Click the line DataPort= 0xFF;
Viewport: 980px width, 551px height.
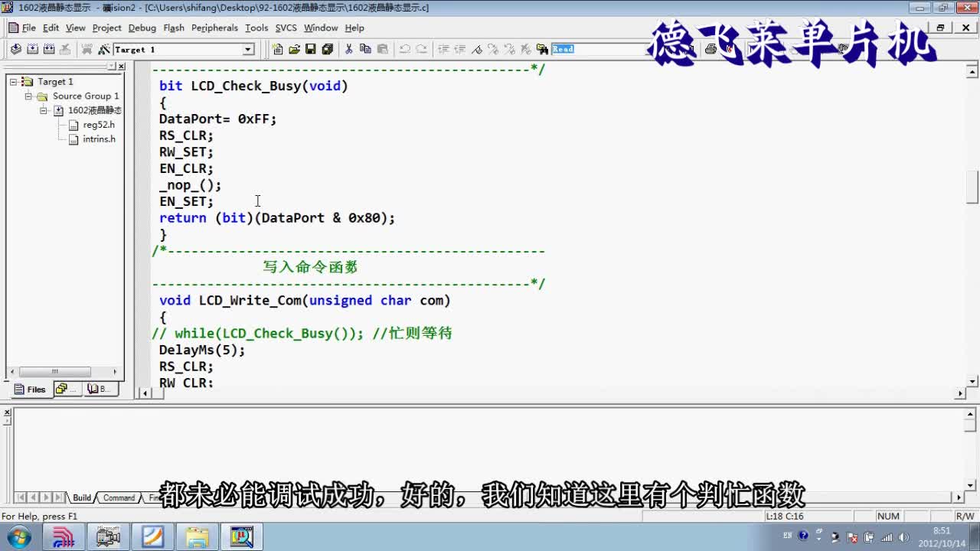pos(217,119)
